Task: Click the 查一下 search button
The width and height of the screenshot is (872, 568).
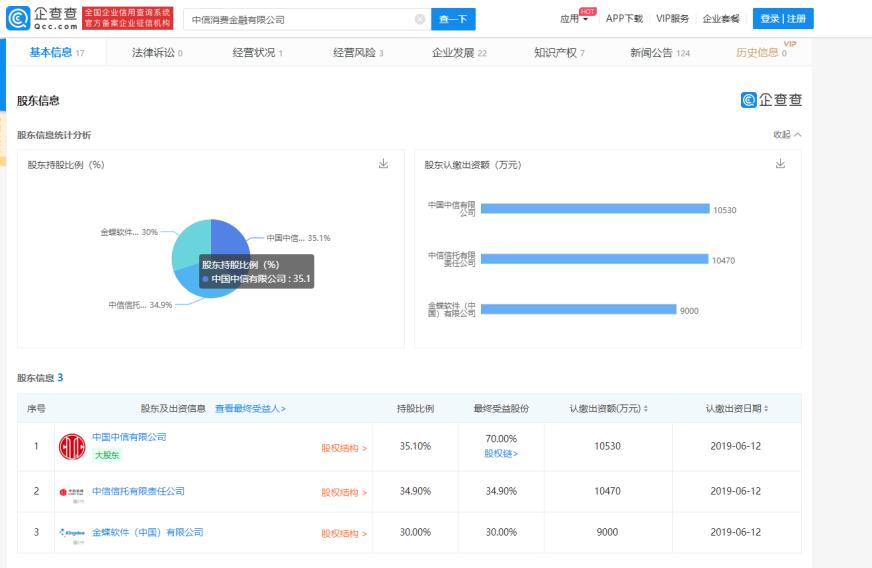Action: pyautogui.click(x=453, y=19)
